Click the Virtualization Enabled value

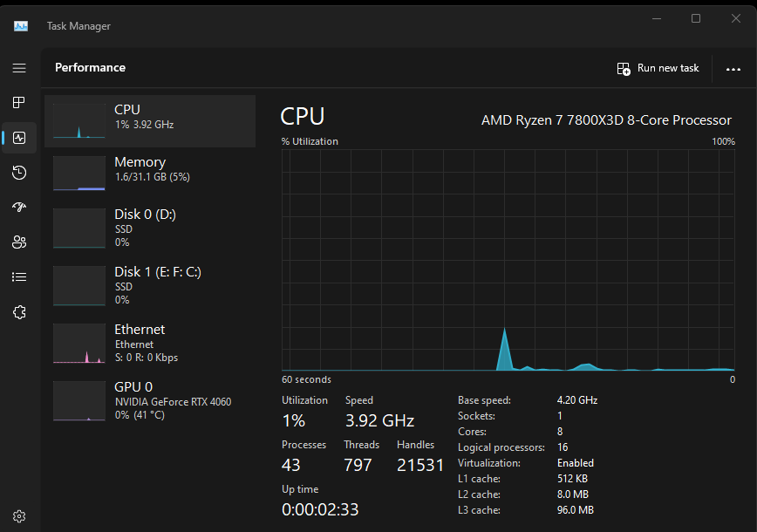(576, 463)
